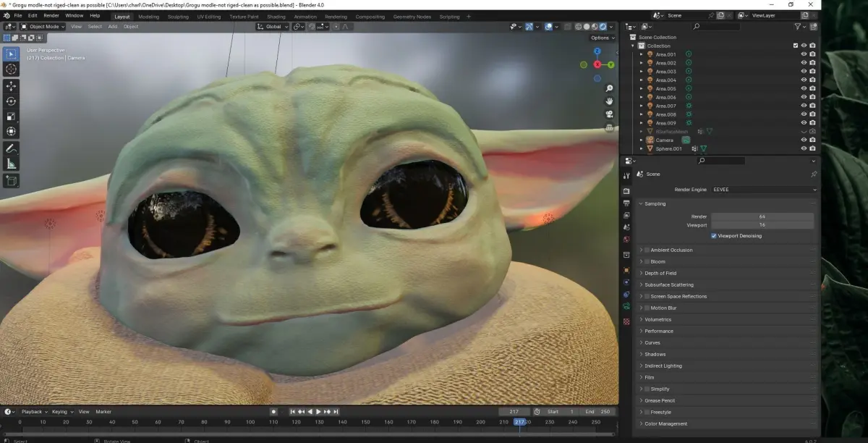This screenshot has height=443, width=868.
Task: Switch to the Geometry Nodes workspace tab
Action: pyautogui.click(x=412, y=16)
